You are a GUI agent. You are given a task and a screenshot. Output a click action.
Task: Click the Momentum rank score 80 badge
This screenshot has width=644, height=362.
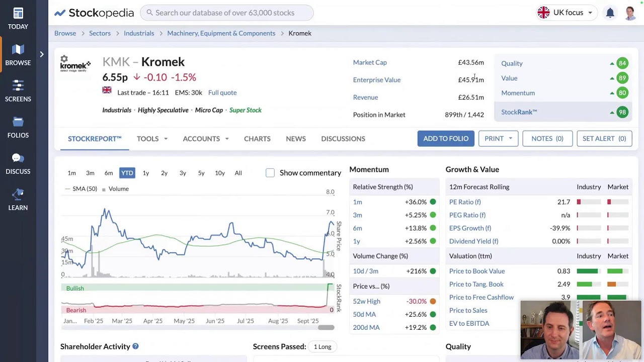point(622,93)
